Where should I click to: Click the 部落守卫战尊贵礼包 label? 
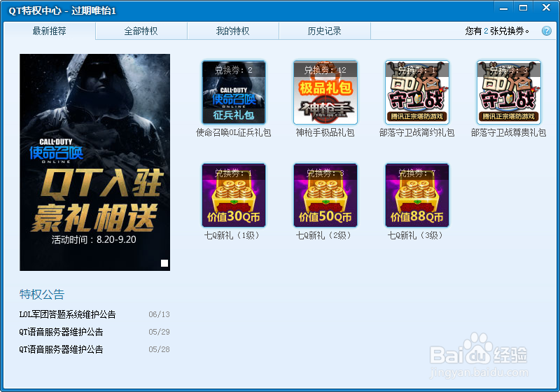click(509, 133)
